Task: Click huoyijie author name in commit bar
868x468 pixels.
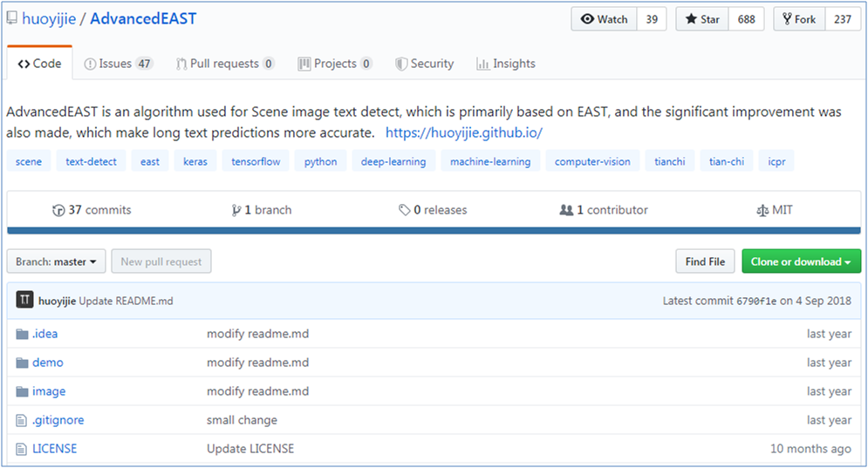Action: pos(57,301)
